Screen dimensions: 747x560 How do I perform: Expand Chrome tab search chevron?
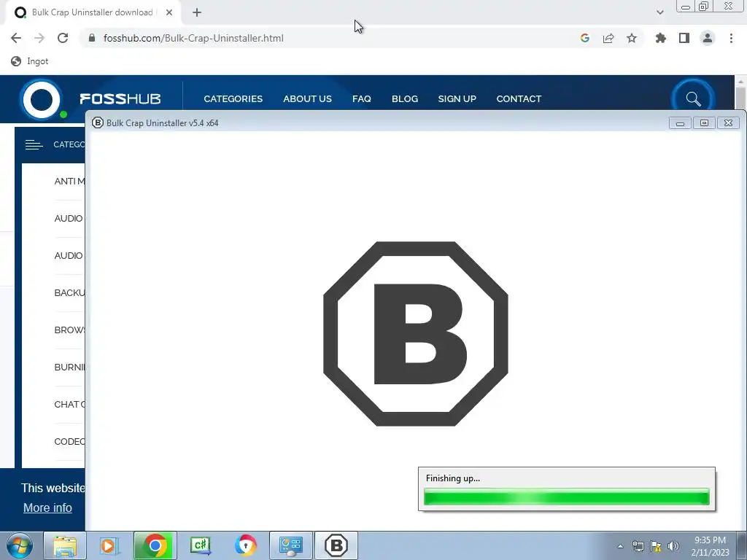click(x=659, y=12)
